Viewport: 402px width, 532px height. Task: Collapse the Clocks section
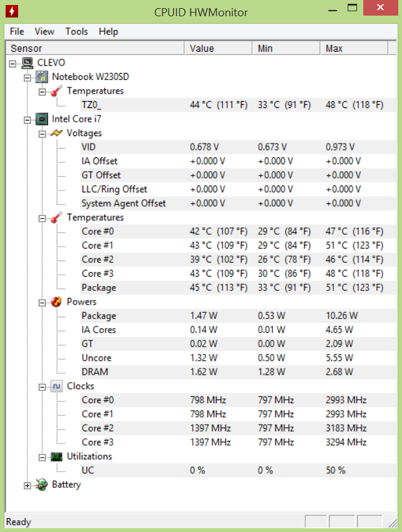[x=42, y=387]
